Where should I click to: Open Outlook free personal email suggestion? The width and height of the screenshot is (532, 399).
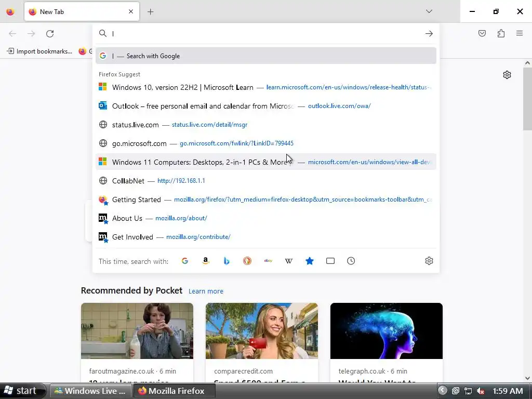click(x=265, y=106)
